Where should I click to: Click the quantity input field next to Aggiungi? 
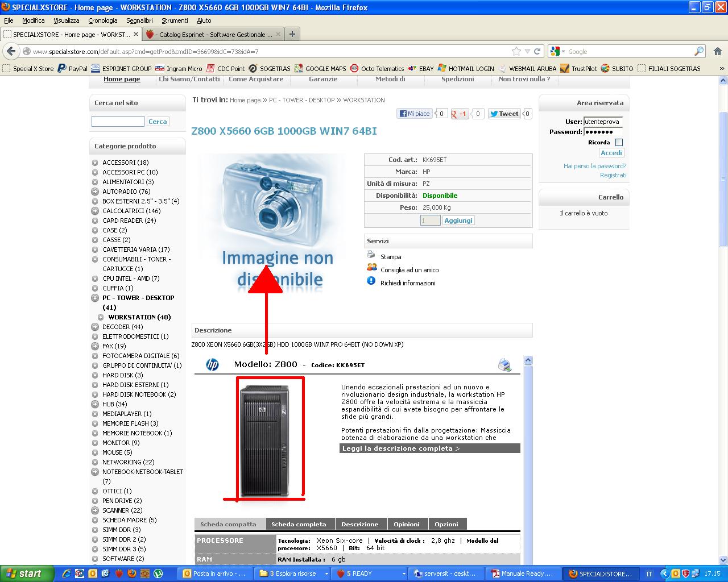430,221
